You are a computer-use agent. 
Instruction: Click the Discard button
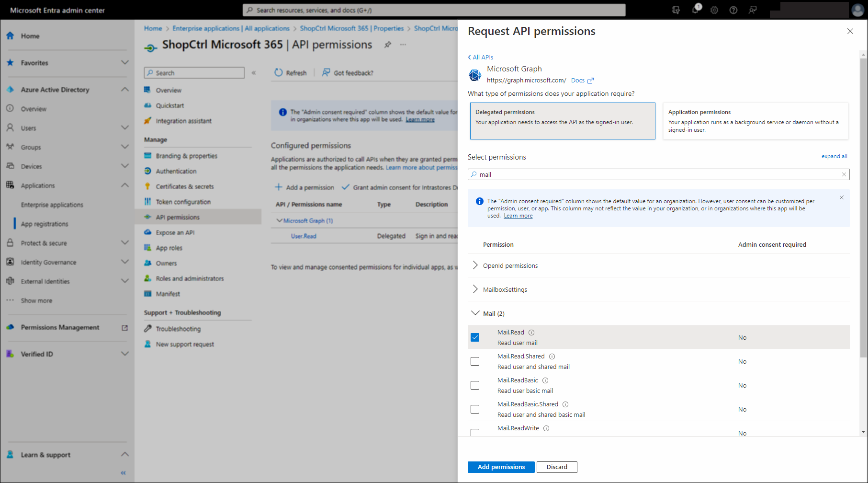557,467
